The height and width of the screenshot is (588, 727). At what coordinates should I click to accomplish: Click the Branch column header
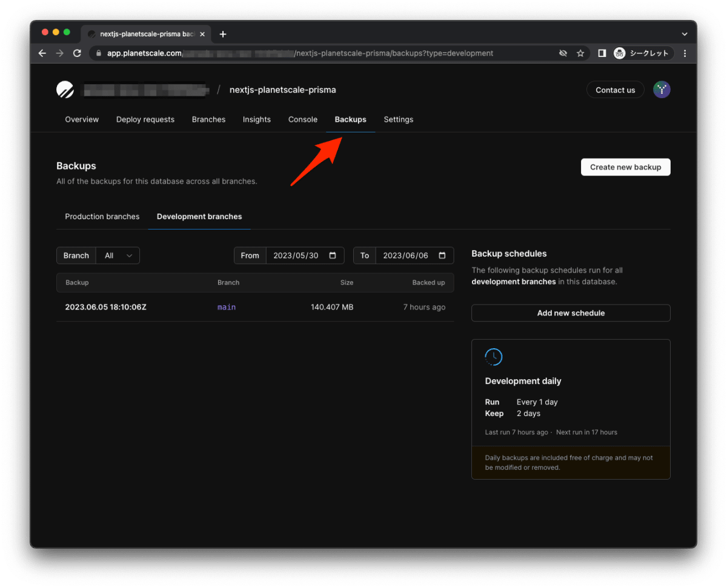228,283
